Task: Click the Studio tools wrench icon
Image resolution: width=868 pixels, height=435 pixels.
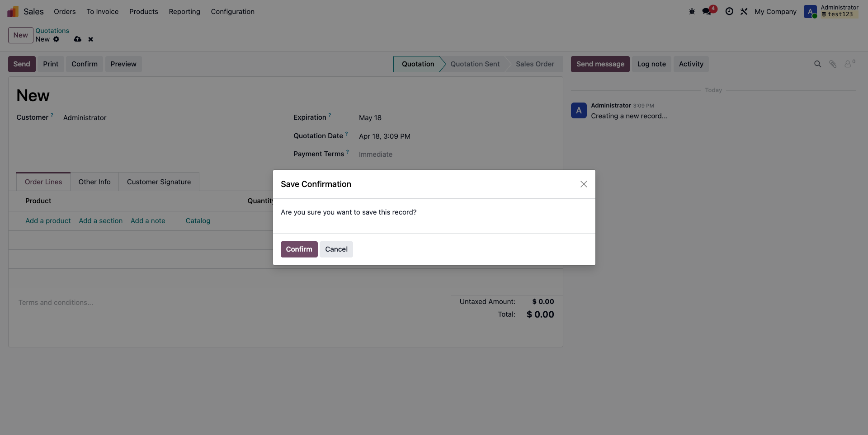Action: click(x=744, y=12)
